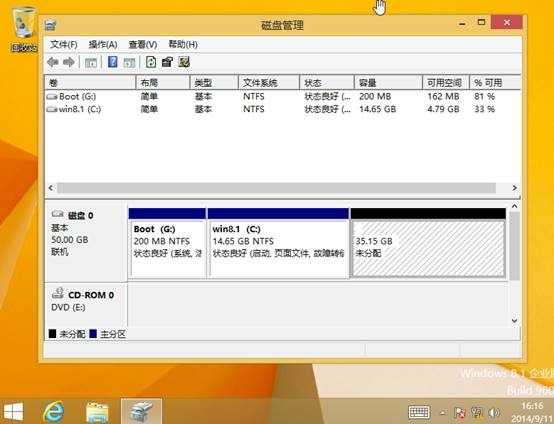The height and width of the screenshot is (424, 554).
Task: Click the CD-ROM 0 drive icon
Action: 58,293
